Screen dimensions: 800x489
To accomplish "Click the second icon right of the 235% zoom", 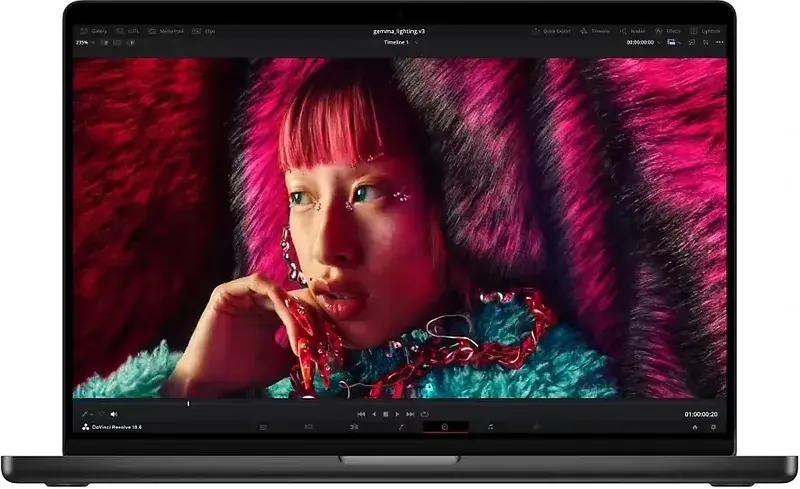I will pyautogui.click(x=117, y=43).
